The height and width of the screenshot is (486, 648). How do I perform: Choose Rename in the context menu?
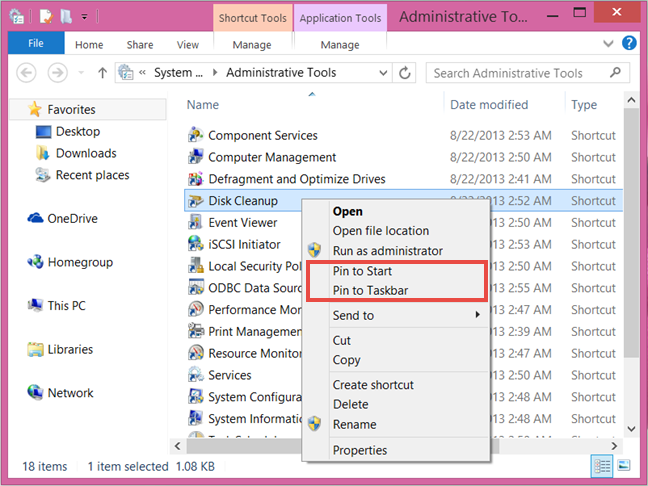[355, 424]
